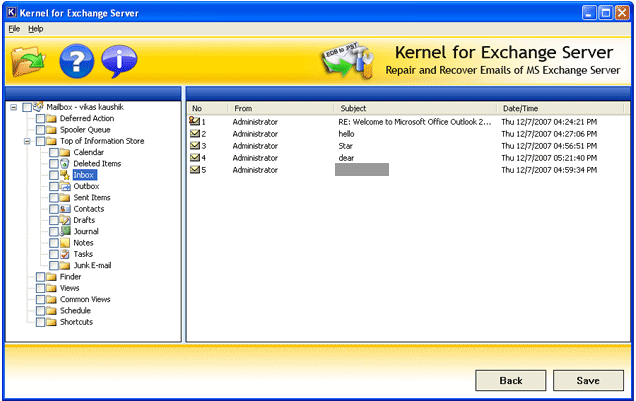This screenshot has height=401, width=636.
Task: Click the Spooler Queue folder icon
Action: 51,130
